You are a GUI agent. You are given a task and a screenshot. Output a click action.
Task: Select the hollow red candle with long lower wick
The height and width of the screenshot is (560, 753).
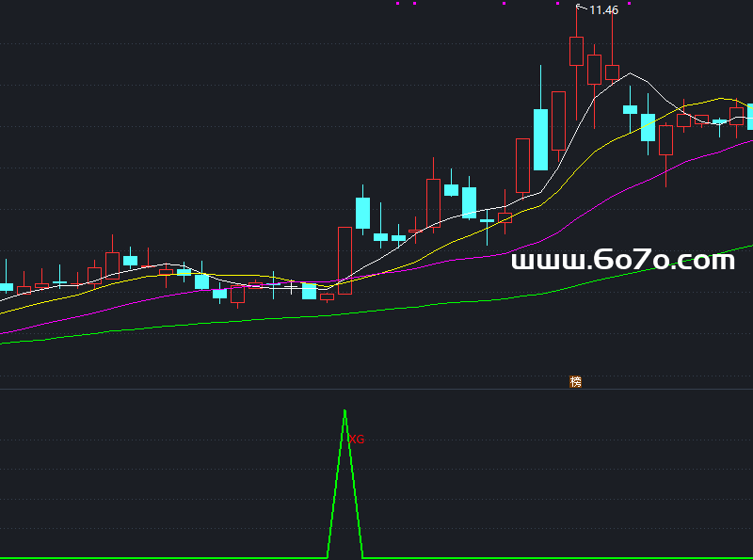tap(666, 140)
